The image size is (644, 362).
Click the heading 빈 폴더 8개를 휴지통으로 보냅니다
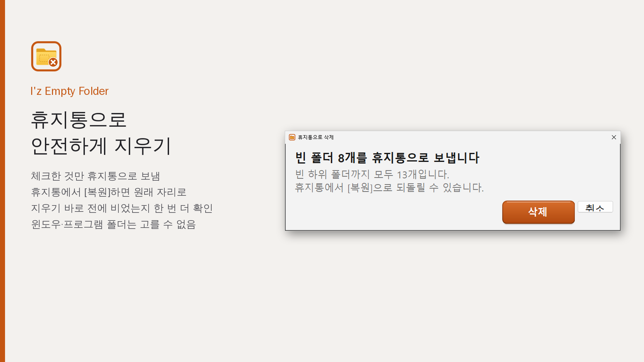point(387,158)
